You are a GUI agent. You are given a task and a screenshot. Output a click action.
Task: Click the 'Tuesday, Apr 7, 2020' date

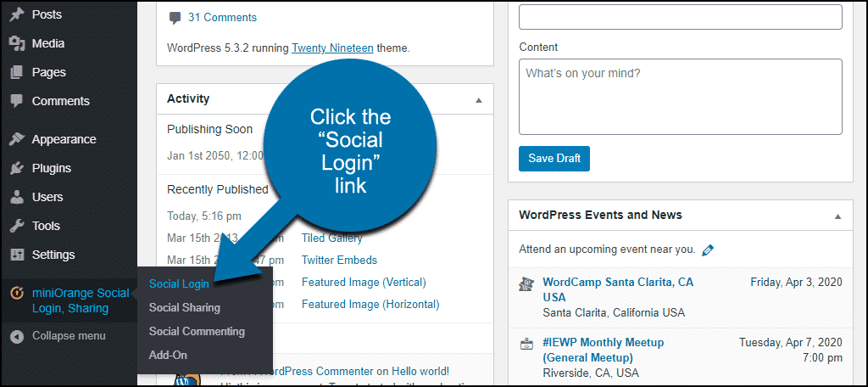(x=791, y=343)
